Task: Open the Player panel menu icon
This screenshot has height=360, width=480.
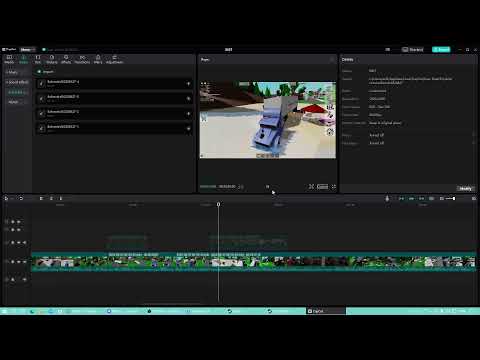Action: pos(332,60)
